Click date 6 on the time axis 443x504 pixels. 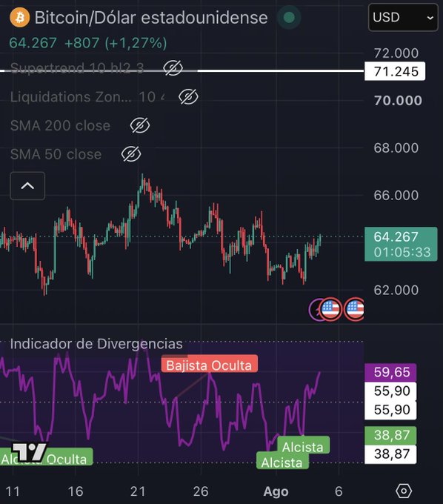click(x=339, y=491)
